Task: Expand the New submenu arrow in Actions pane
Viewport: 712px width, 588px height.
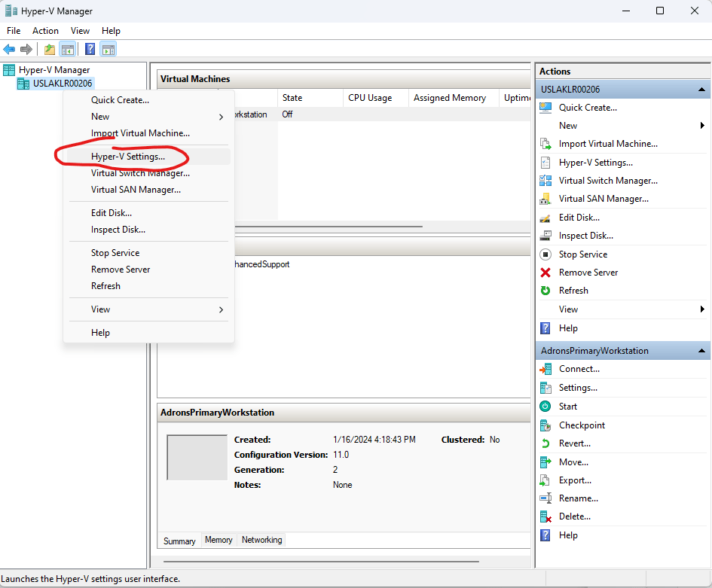Action: click(702, 125)
